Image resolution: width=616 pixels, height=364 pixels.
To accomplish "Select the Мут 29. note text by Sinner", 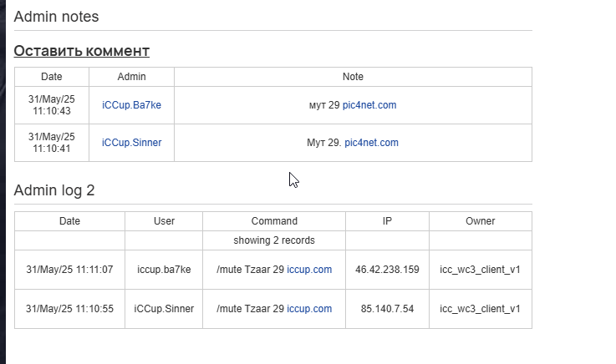I will coord(324,143).
